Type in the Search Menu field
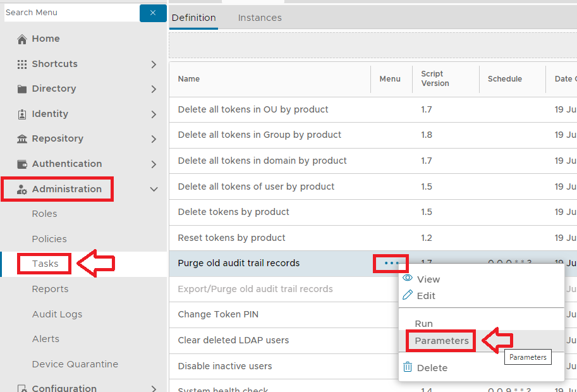The height and width of the screenshot is (392, 577). [70, 13]
